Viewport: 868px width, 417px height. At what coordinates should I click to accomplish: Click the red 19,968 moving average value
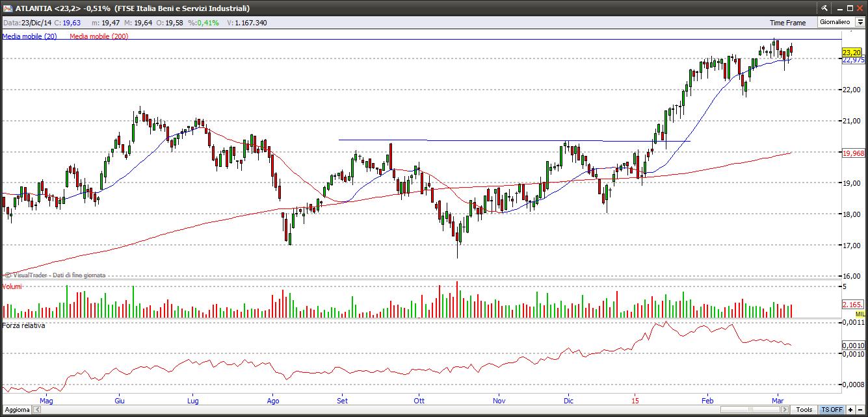tap(852, 153)
